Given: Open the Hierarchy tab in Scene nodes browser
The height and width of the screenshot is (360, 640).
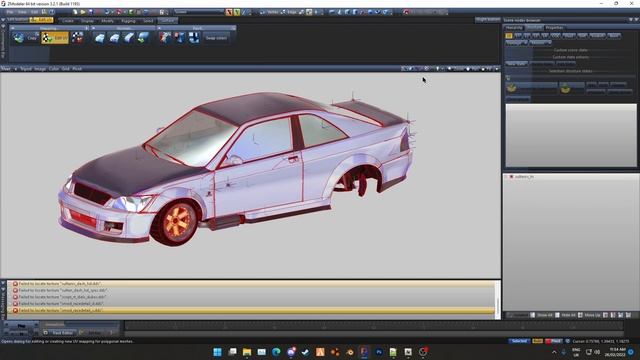Looking at the screenshot, I should click(x=514, y=28).
